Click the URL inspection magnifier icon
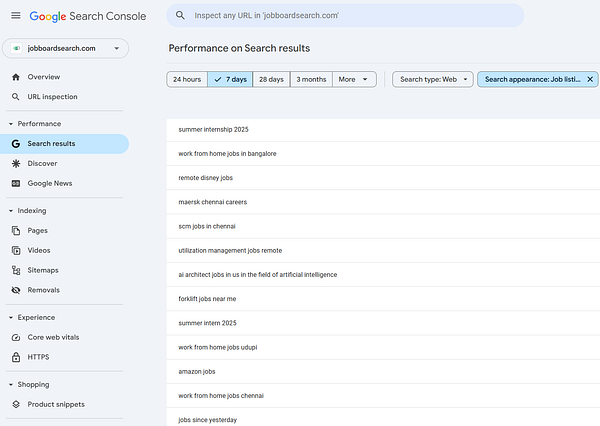This screenshot has width=600, height=426. pyautogui.click(x=16, y=97)
